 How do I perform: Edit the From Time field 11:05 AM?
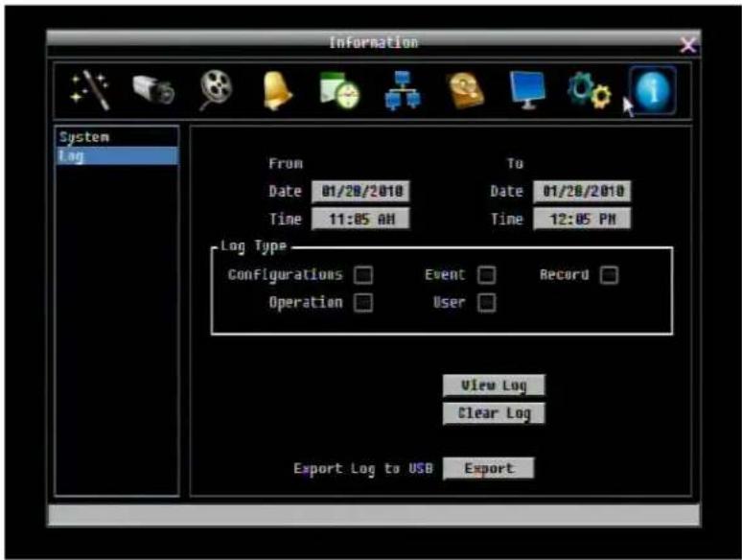click(x=360, y=220)
